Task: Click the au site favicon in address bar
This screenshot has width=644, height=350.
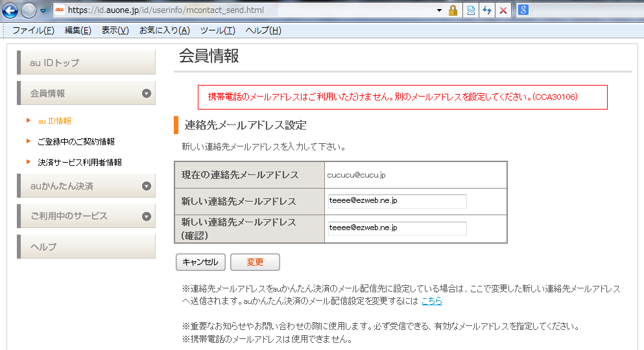Action: [x=60, y=10]
